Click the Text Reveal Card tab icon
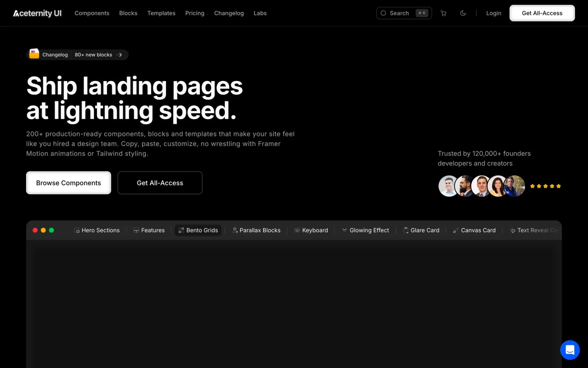The height and width of the screenshot is (368, 588). click(x=513, y=230)
